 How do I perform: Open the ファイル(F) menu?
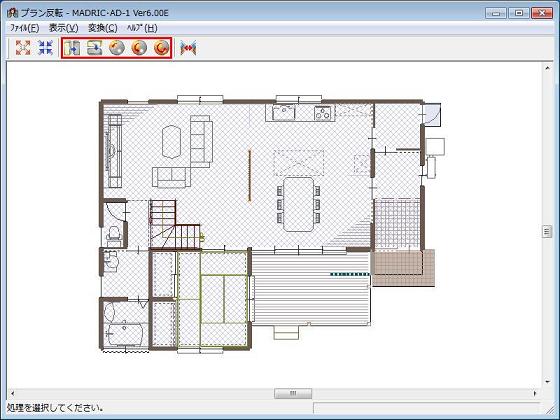pyautogui.click(x=24, y=28)
